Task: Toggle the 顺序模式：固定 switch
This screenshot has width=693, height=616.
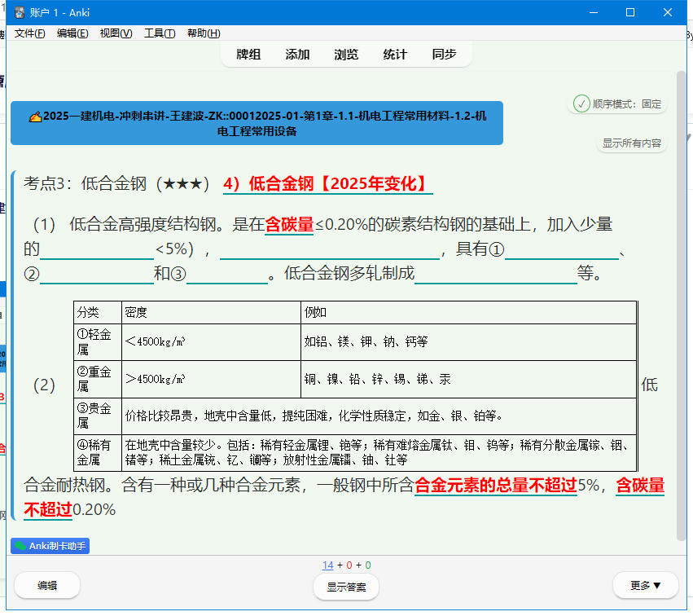Action: 618,103
